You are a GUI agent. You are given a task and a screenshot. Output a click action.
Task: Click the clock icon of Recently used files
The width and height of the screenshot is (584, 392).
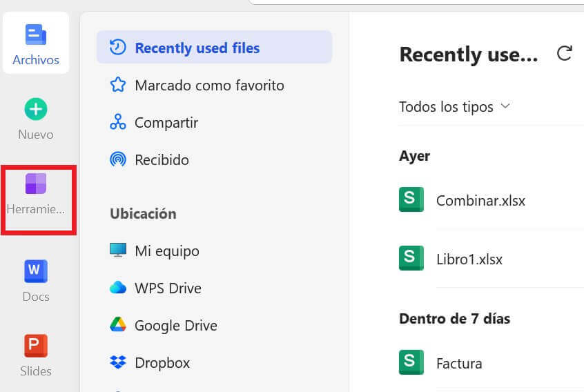(117, 48)
